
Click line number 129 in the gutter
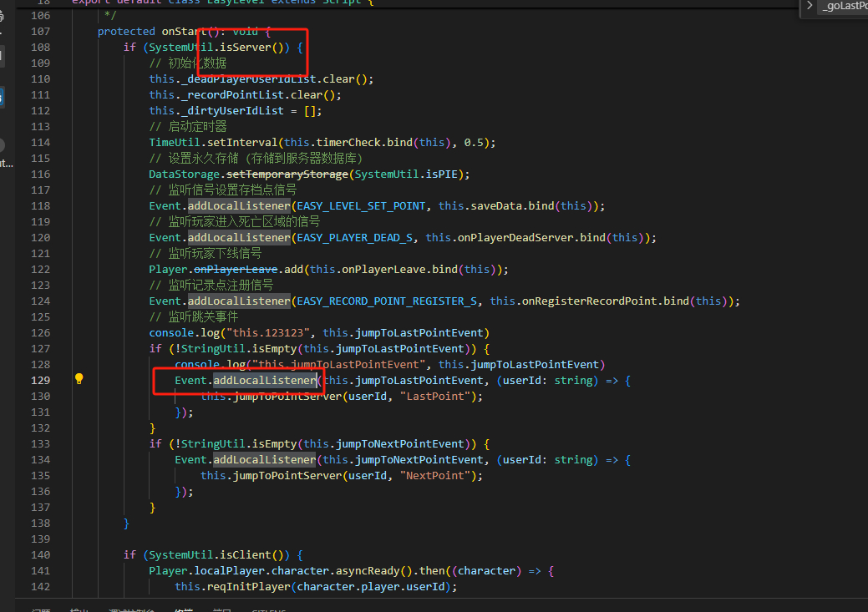coord(40,381)
